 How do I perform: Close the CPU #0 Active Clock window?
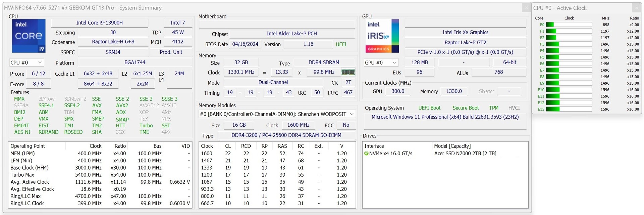[x=636, y=8]
